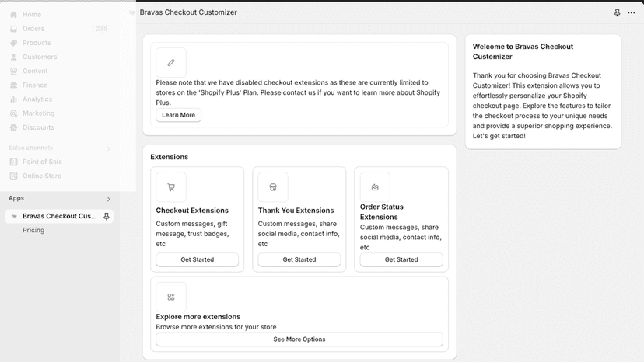Unpin Bravas Checkout app in the sidebar
The width and height of the screenshot is (644, 362).
pyautogui.click(x=107, y=216)
